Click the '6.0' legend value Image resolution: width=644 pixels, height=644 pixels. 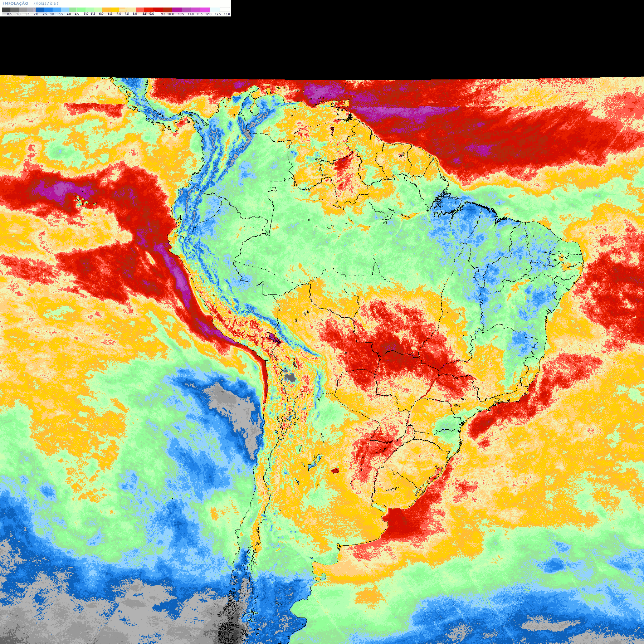pos(101,14)
